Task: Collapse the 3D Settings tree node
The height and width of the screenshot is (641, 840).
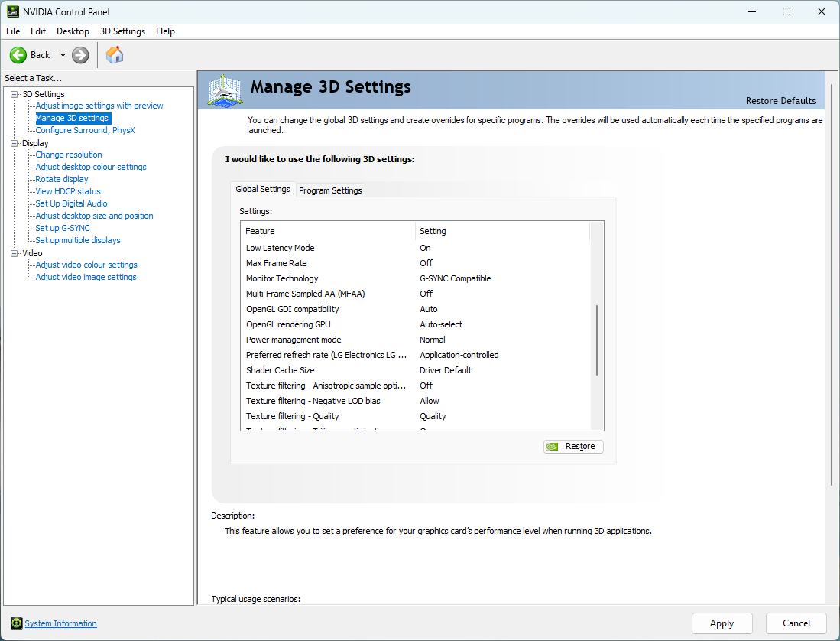Action: click(x=15, y=94)
